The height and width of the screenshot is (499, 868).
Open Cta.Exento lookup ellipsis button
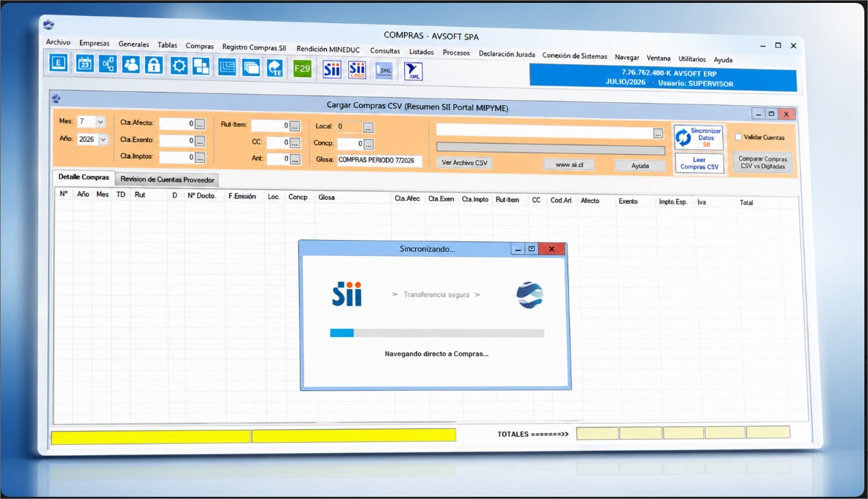[x=200, y=142]
